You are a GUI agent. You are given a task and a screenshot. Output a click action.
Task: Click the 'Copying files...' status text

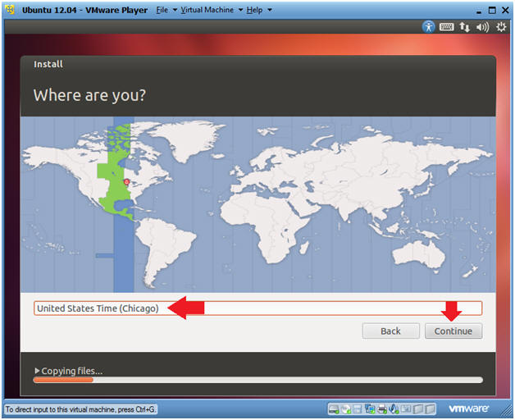72,371
